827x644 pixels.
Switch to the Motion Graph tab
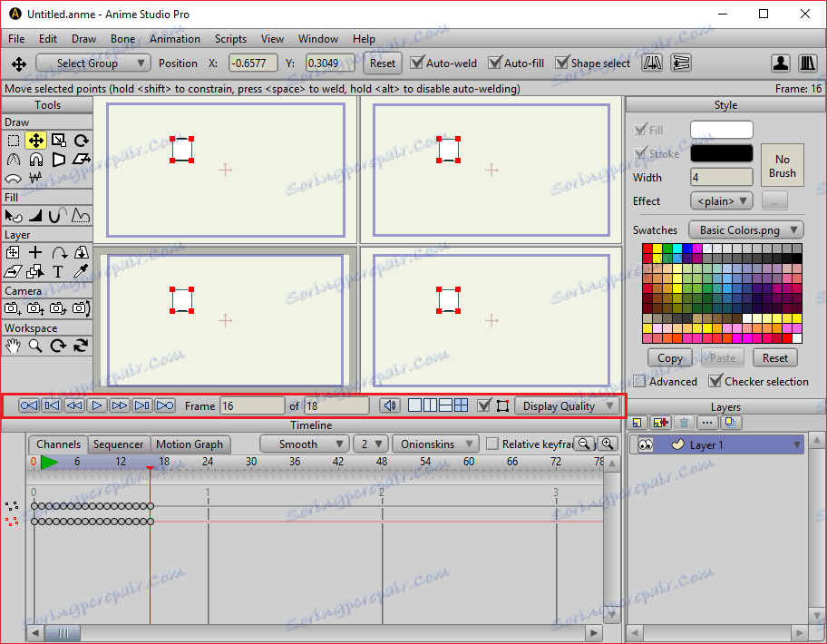click(189, 444)
